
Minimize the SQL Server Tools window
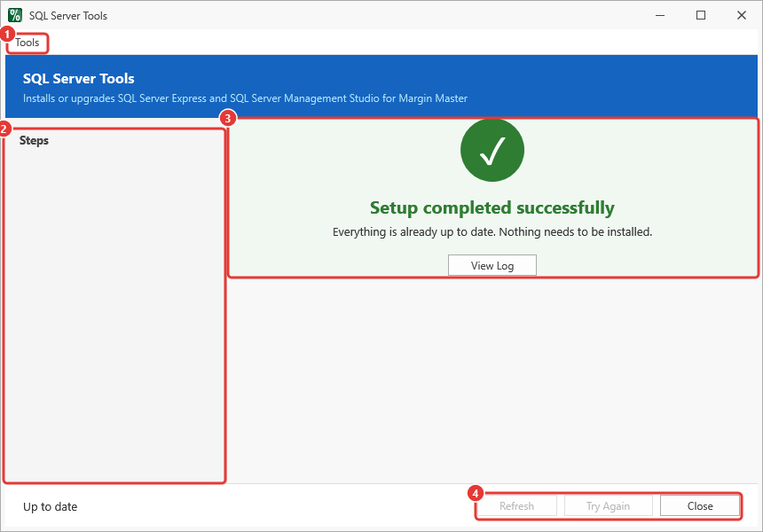660,15
